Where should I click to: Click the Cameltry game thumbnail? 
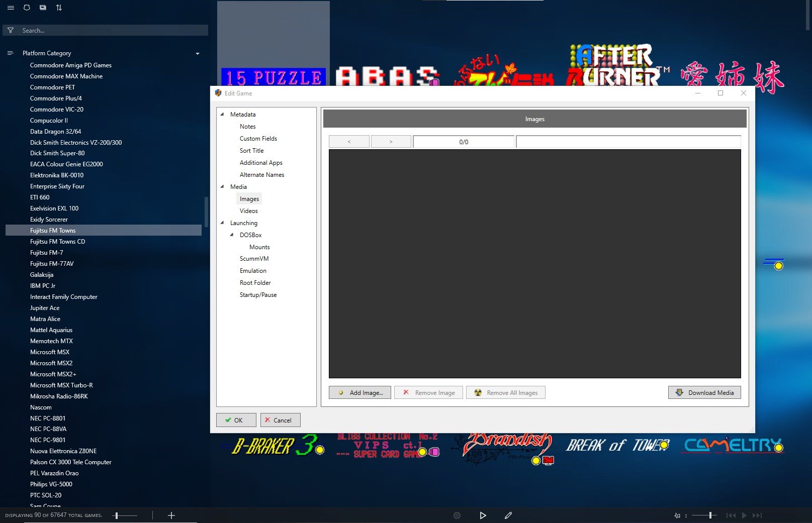[734, 445]
